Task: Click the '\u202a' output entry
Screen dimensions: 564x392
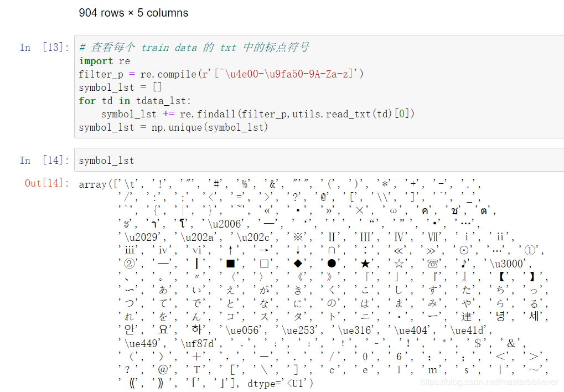Action: pos(198,237)
